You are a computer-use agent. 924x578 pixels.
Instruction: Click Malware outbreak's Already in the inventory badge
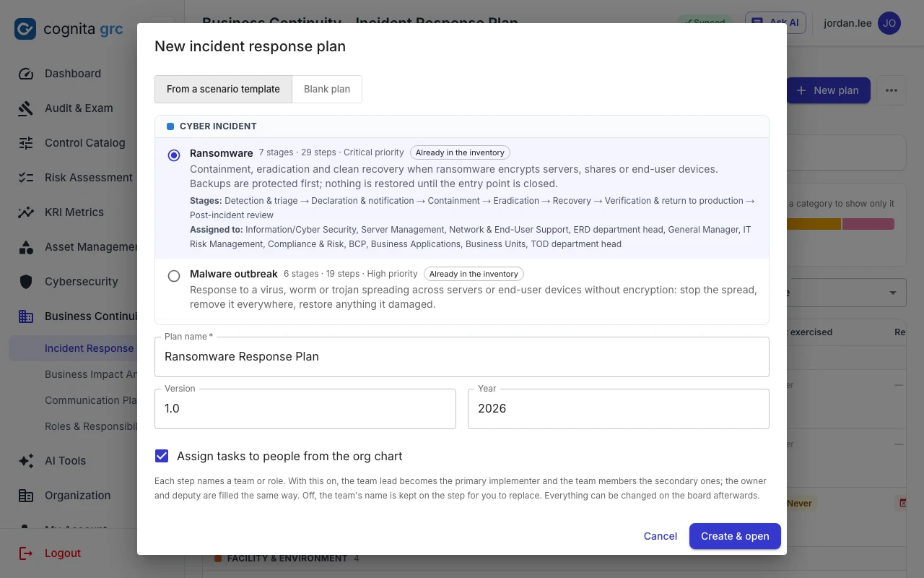tap(474, 274)
